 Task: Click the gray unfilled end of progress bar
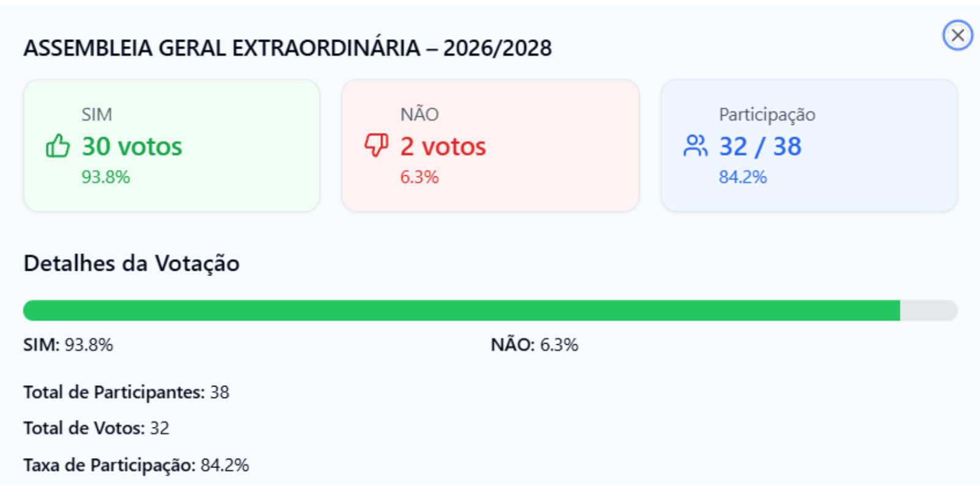[928, 311]
